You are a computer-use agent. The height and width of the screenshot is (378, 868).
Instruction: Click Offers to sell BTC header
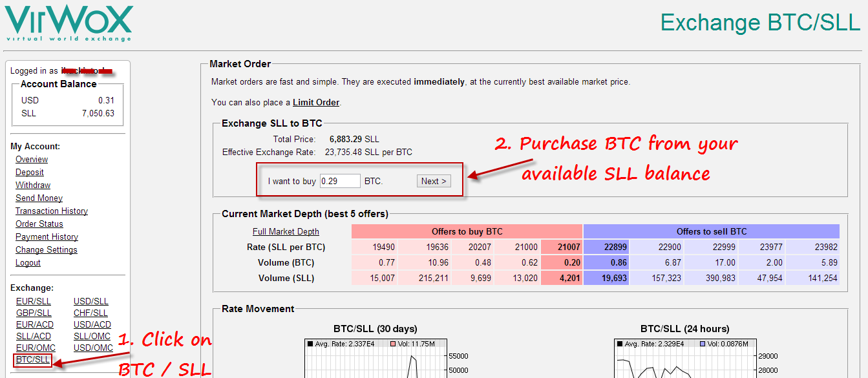point(712,232)
